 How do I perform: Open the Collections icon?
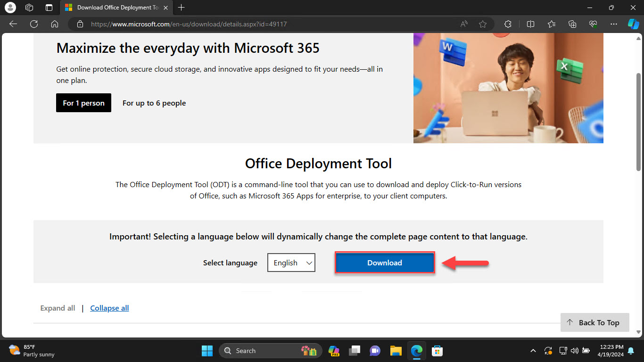pos(573,24)
